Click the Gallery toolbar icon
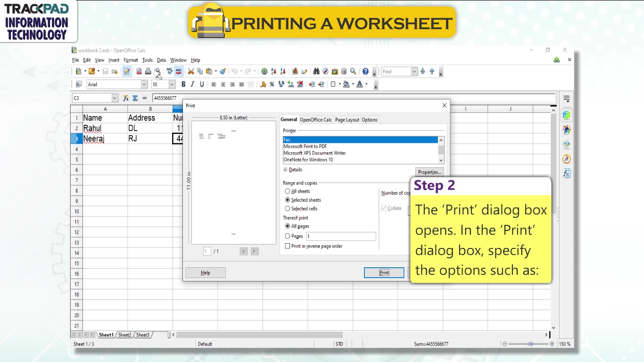The image size is (644, 362). (x=335, y=71)
